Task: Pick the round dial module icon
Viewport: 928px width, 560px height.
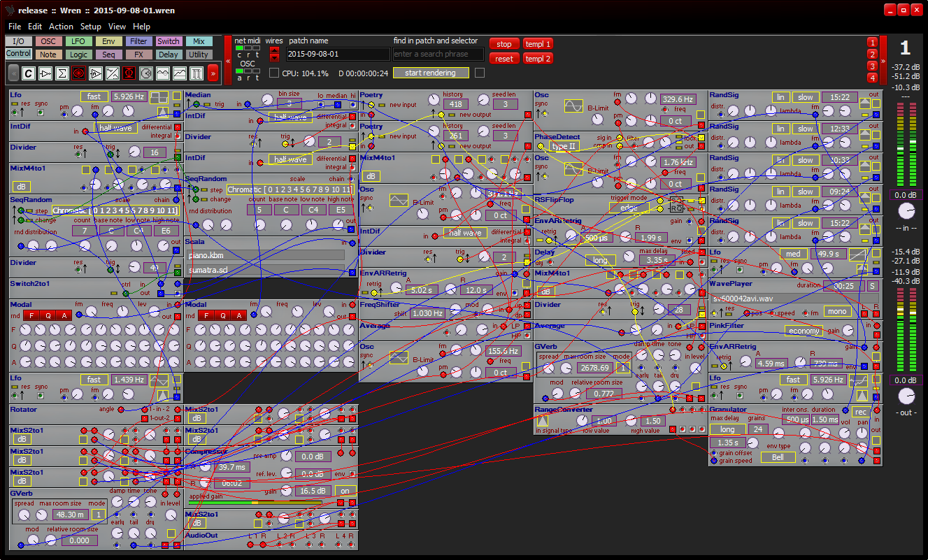Action: pyautogui.click(x=146, y=73)
